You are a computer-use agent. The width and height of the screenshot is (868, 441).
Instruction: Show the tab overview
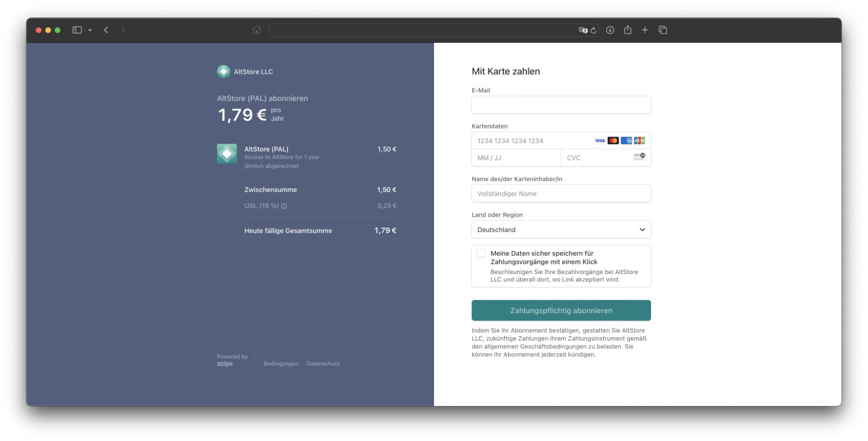pos(663,30)
